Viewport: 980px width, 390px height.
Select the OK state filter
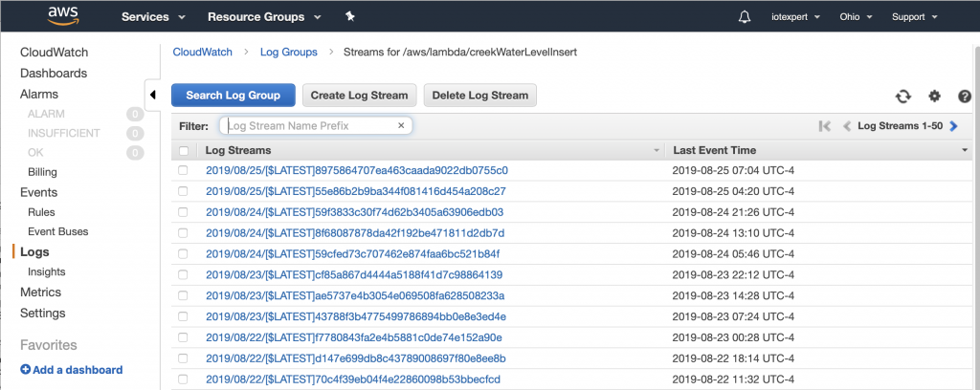(35, 153)
